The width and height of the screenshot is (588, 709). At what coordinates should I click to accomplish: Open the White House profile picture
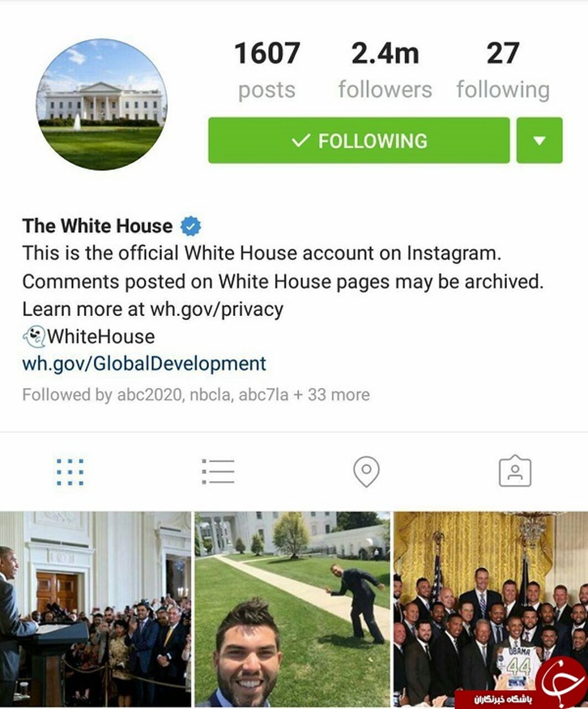click(102, 104)
